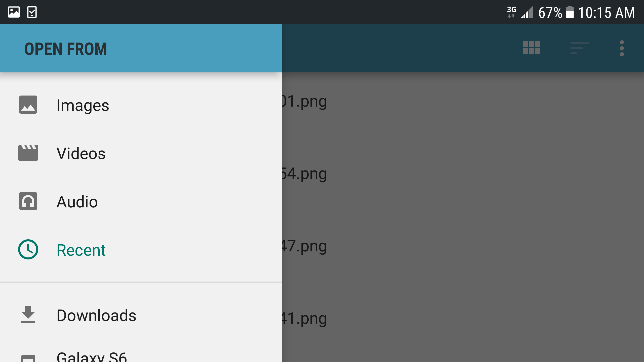Open Galaxy S6 storage

point(141,354)
